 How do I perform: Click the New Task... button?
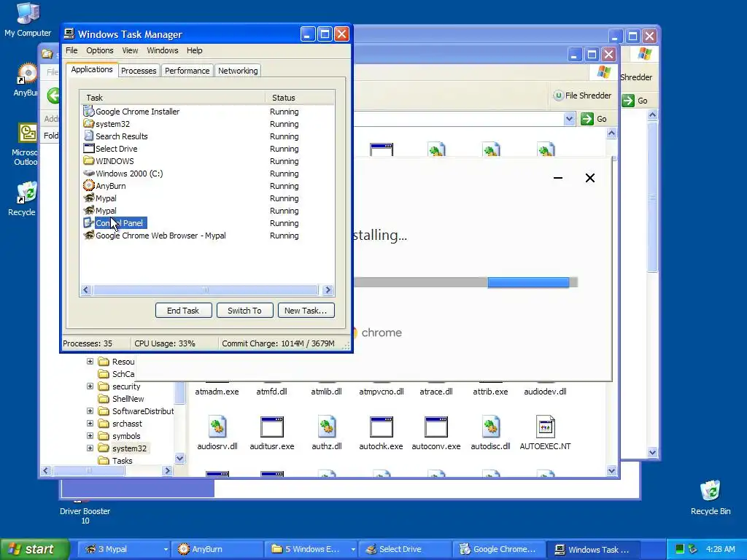(306, 311)
